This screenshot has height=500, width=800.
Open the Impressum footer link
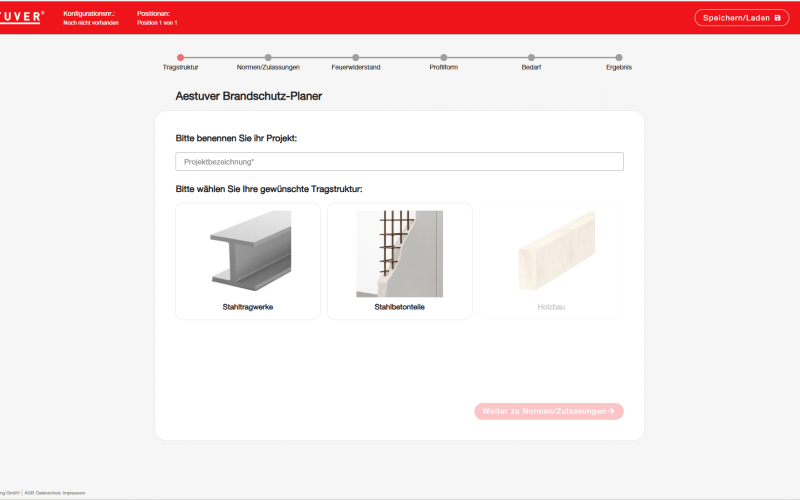click(x=74, y=493)
